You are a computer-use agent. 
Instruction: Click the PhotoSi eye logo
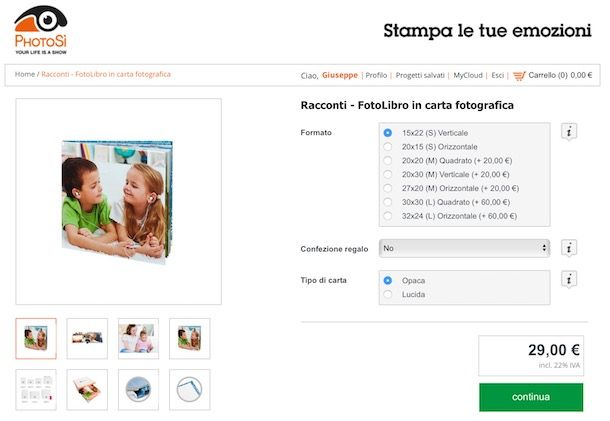41,30
